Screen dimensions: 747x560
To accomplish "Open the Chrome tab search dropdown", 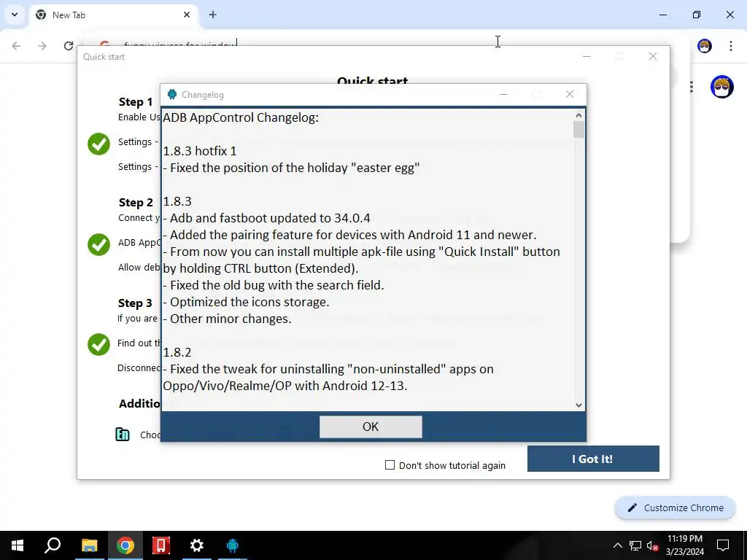I will [15, 15].
